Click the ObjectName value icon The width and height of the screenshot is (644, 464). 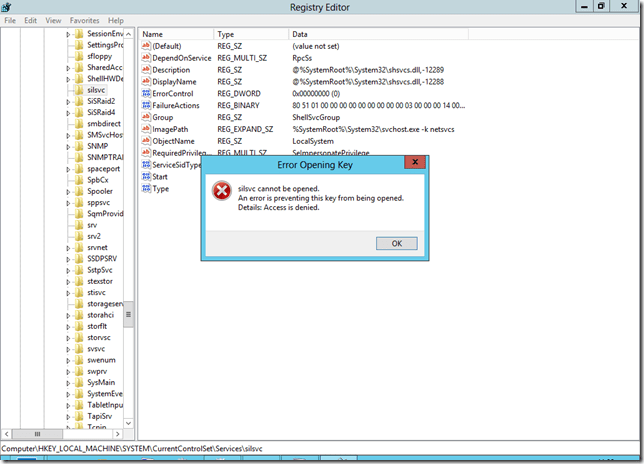coord(146,141)
